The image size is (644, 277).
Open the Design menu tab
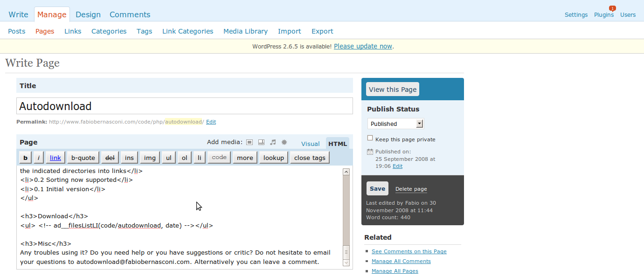[x=88, y=14]
